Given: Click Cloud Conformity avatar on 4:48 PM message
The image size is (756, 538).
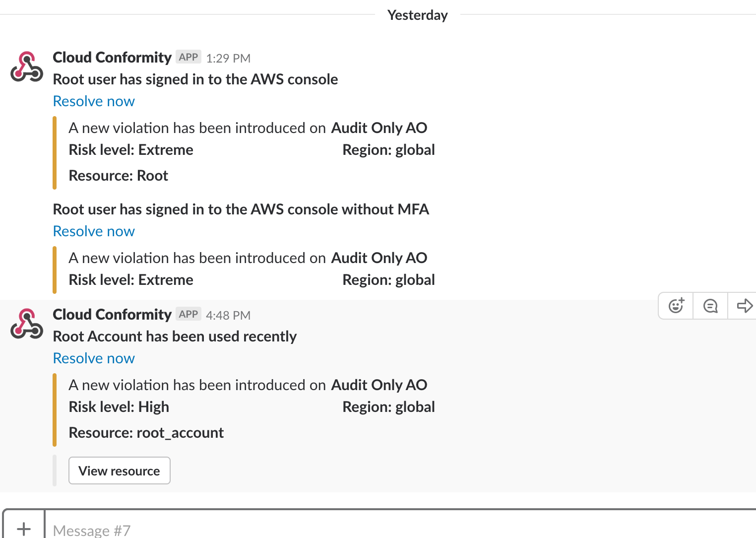Looking at the screenshot, I should [x=27, y=324].
